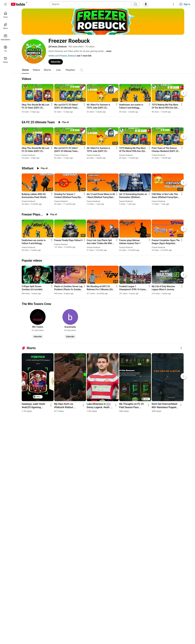The width and height of the screenshot is (195, 644).
Task: Show next videos in Popular videos row
Action: pyautogui.click(x=183, y=275)
